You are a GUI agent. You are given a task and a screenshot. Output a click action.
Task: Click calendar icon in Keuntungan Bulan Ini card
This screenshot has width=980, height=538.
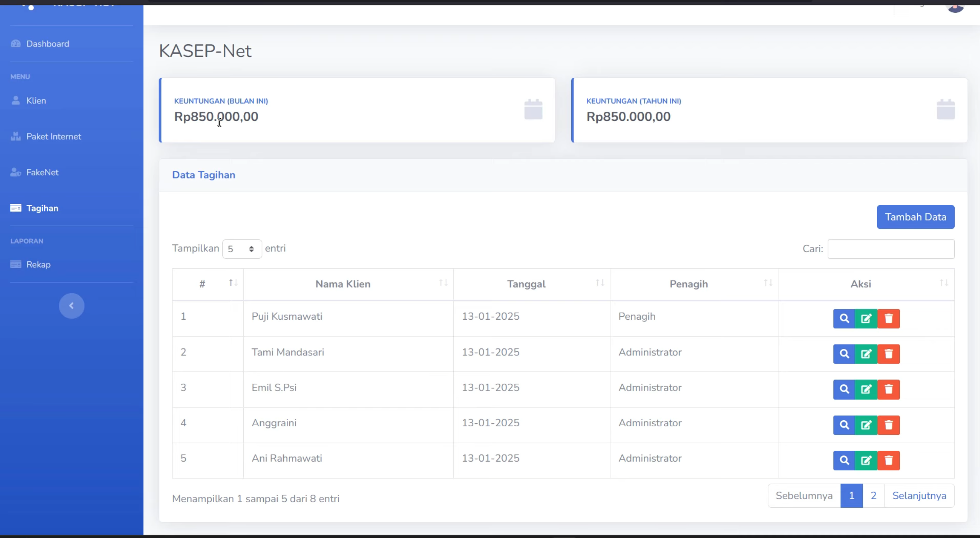[533, 109]
